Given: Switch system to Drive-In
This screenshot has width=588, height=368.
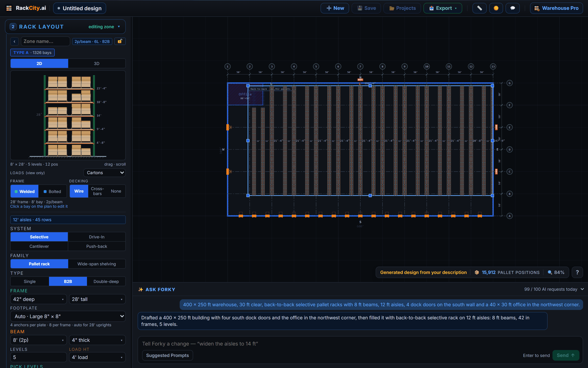Looking at the screenshot, I should [96, 237].
